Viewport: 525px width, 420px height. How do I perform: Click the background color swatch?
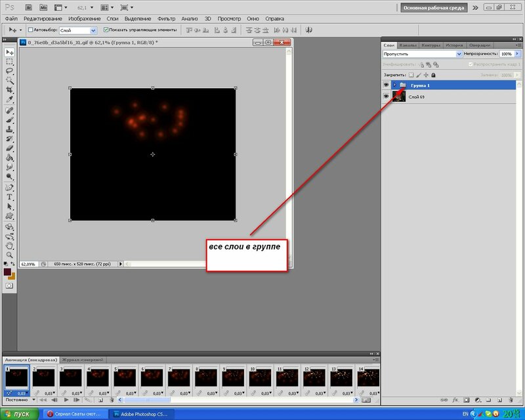pos(12,276)
